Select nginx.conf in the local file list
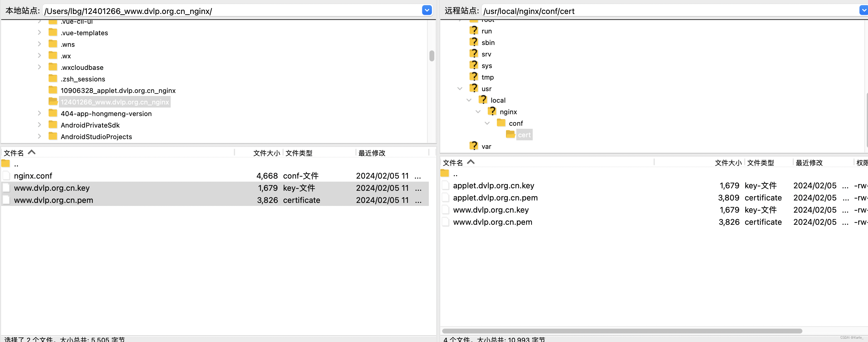The height and width of the screenshot is (342, 868). 215,176
